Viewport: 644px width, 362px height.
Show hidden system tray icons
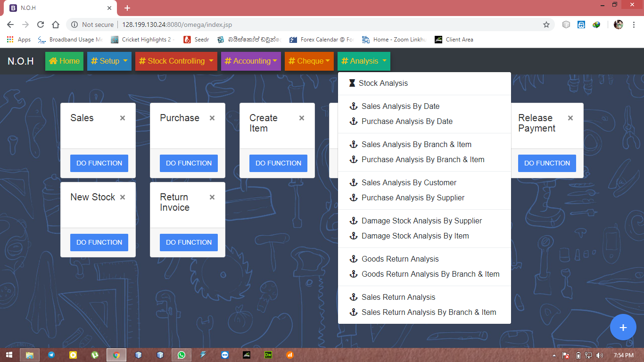(x=554, y=355)
